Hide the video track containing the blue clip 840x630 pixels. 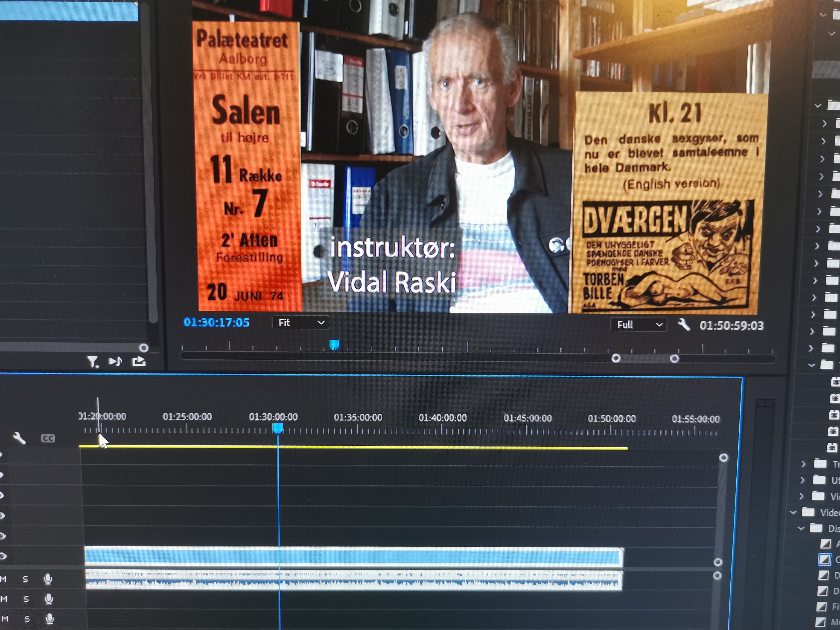tap(3, 556)
